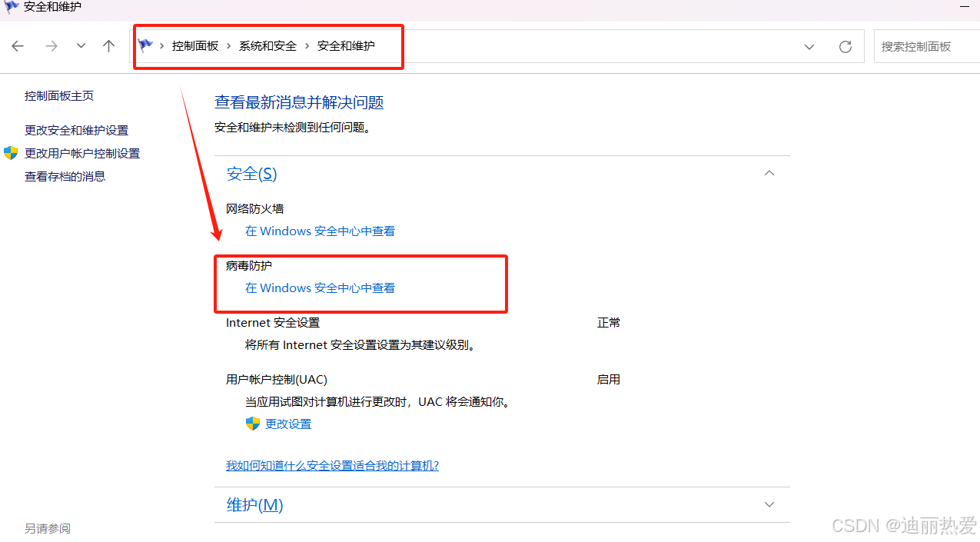Click the 另请参阅 label
980x542 pixels.
[48, 529]
